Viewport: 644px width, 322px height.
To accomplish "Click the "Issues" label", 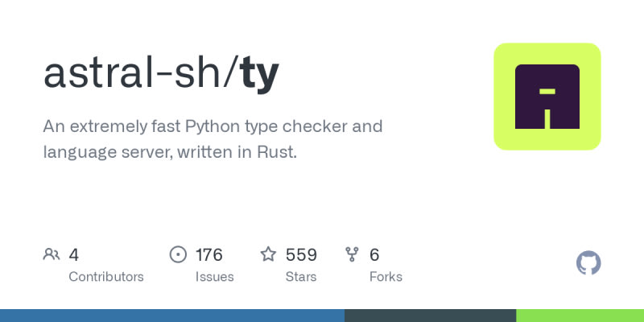I will (x=214, y=277).
